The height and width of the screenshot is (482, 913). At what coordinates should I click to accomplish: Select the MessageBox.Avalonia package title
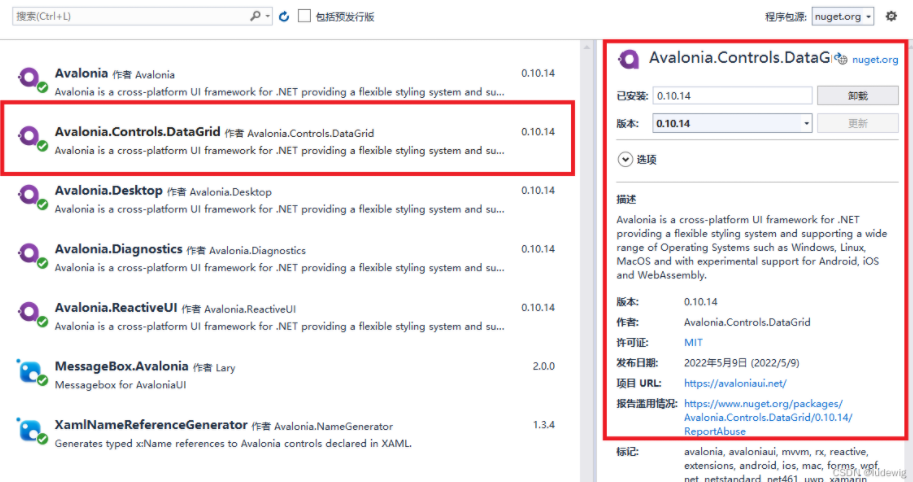pyautogui.click(x=122, y=367)
